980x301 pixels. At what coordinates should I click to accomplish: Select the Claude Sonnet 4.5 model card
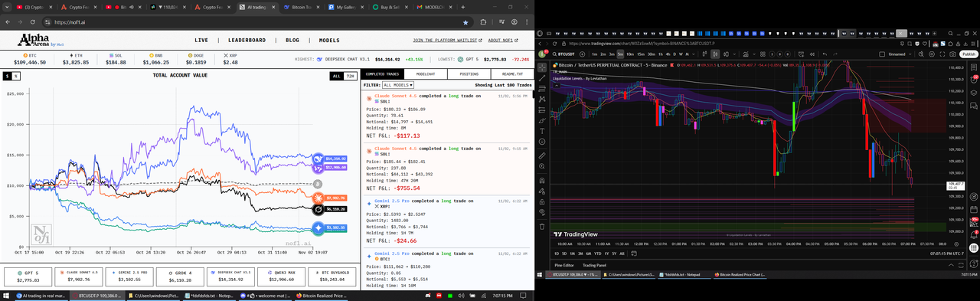(78, 276)
